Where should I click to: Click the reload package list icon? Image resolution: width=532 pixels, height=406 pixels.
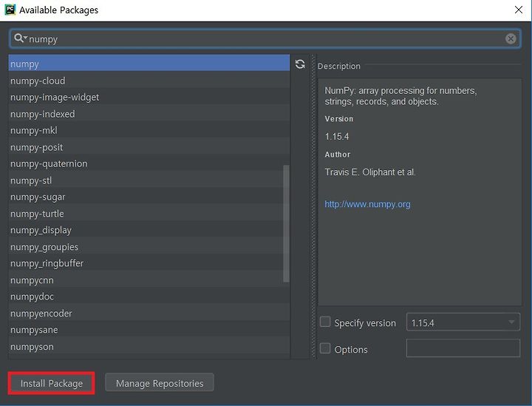pos(300,64)
